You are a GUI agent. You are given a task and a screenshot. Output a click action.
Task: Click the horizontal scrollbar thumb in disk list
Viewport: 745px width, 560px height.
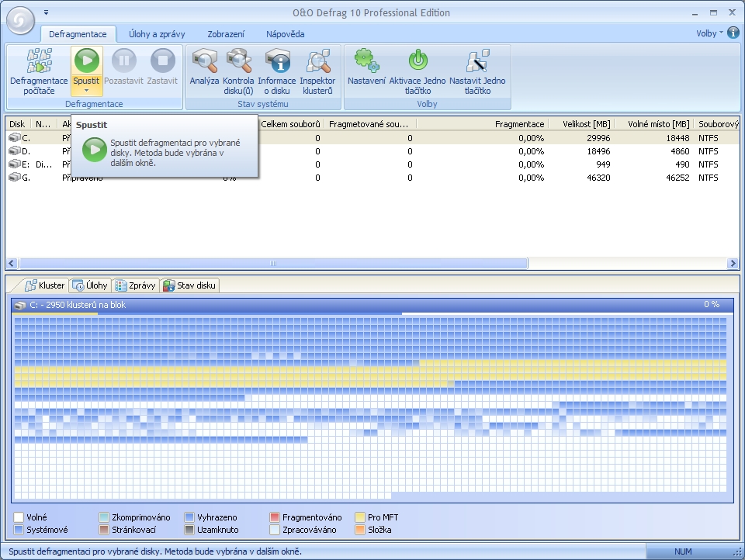(x=273, y=263)
